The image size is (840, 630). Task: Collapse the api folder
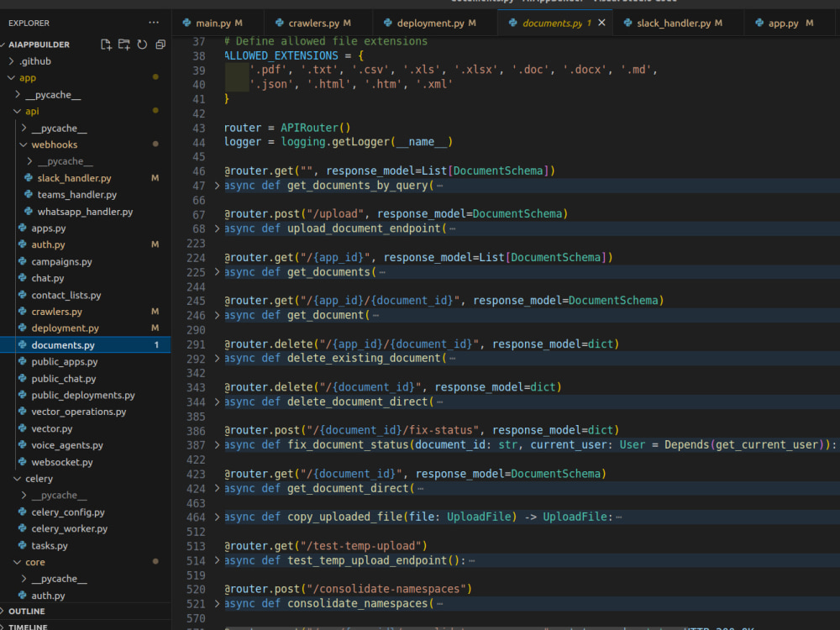tap(17, 111)
